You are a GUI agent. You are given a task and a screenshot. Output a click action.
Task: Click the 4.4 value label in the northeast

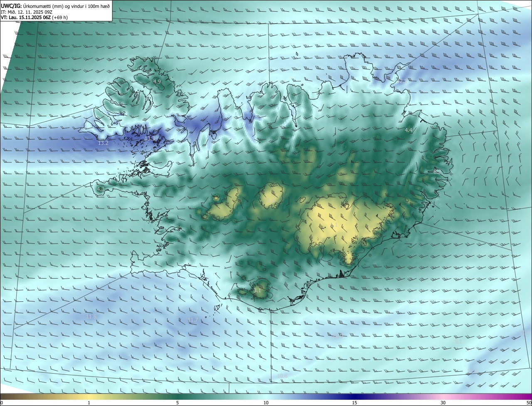coord(409,130)
